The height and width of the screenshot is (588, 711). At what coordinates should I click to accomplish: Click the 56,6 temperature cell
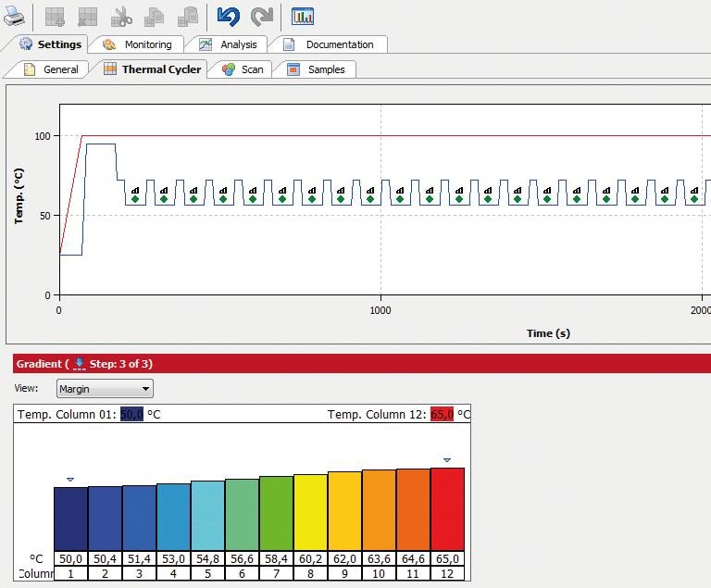242,559
